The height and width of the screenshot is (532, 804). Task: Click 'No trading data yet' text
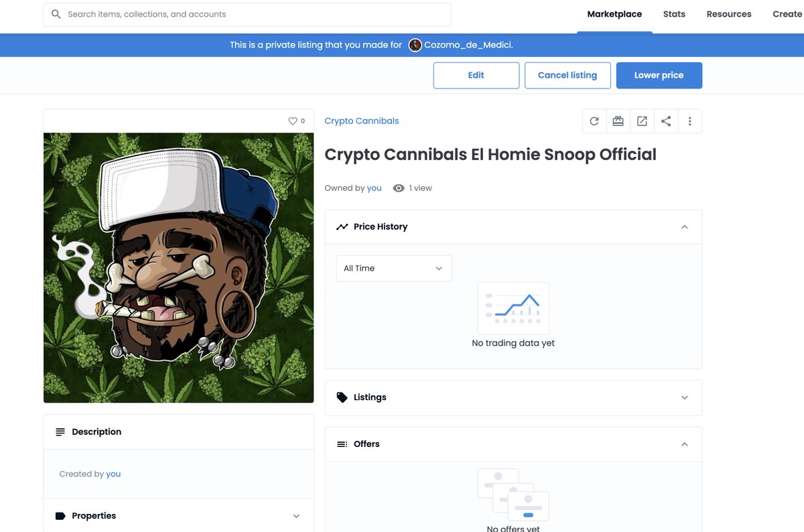513,343
